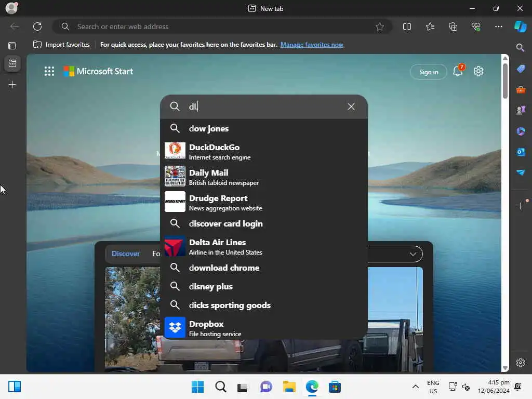
Task: Open sidebar settings gear icon
Action: click(521, 362)
